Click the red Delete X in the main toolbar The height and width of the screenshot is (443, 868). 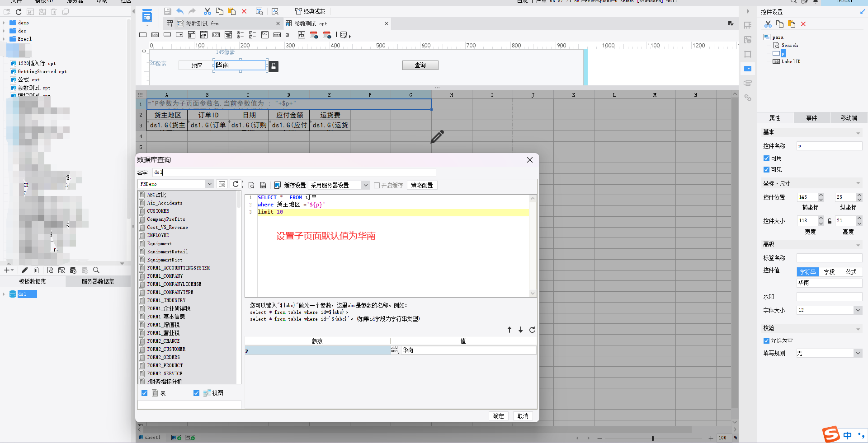[x=244, y=11]
